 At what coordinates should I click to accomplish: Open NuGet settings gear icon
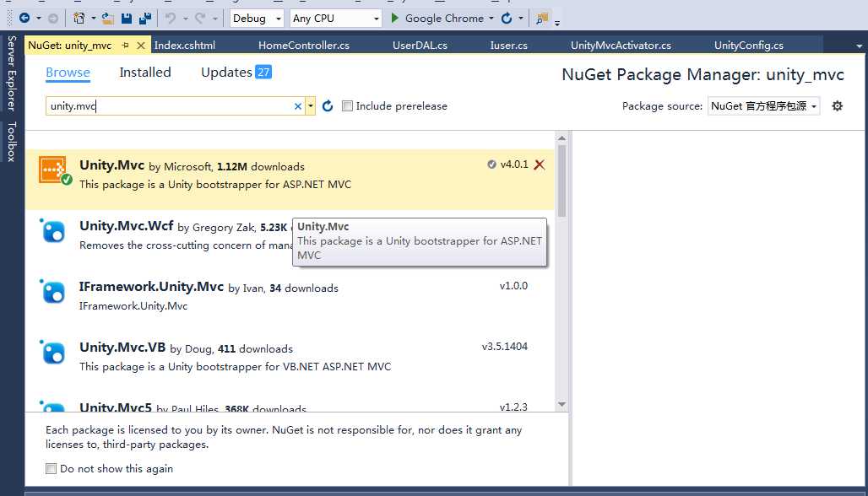click(x=837, y=105)
